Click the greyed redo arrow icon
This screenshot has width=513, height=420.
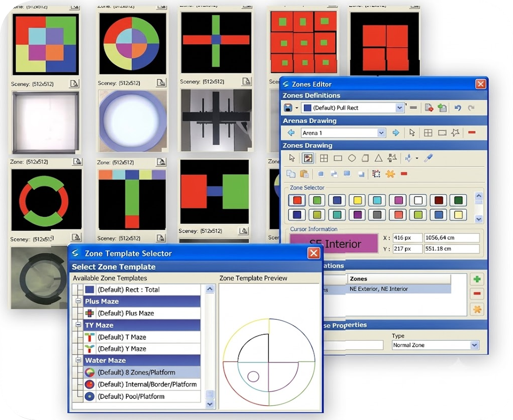pos(471,108)
